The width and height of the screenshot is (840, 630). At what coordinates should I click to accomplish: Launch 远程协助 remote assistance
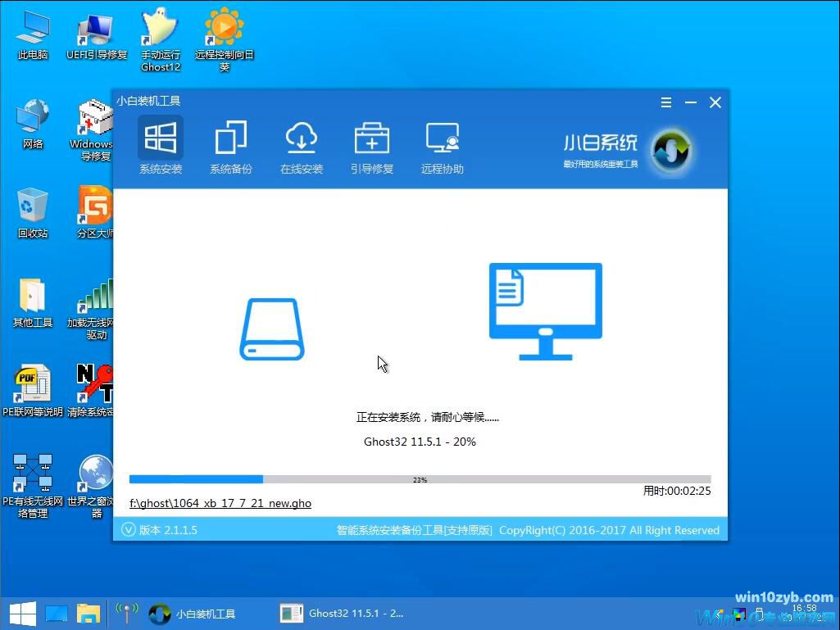coord(442,146)
